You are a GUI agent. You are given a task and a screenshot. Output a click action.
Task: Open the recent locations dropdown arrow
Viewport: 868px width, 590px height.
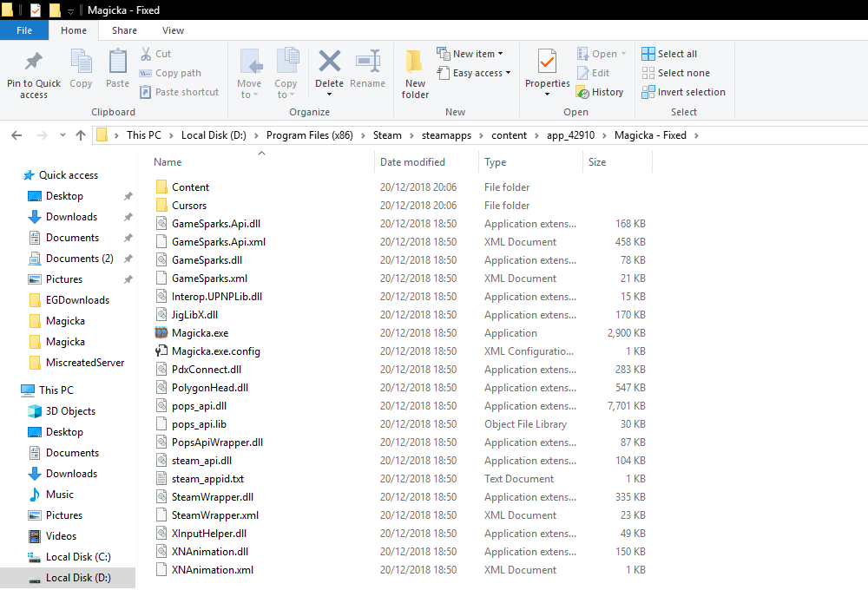62,135
